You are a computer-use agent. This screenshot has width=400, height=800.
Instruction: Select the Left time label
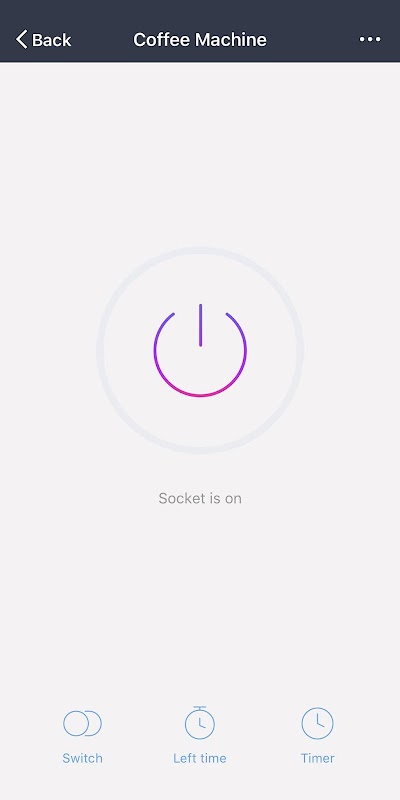pos(199,758)
